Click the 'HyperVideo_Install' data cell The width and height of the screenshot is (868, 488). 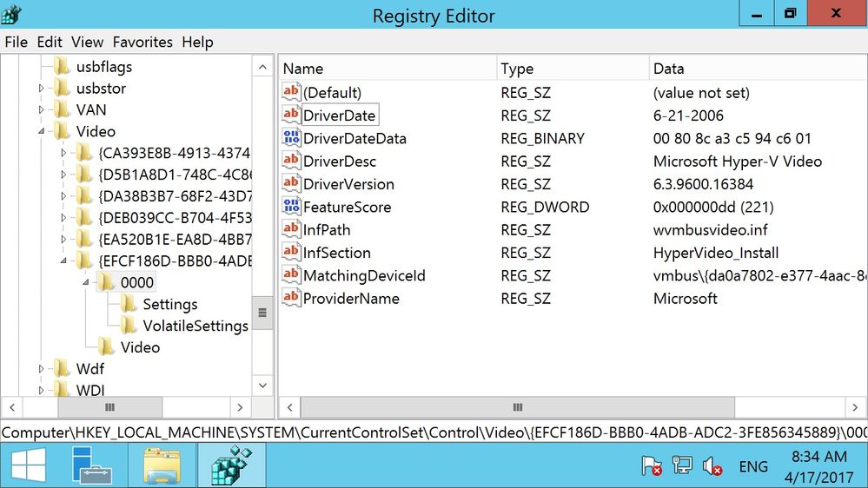click(x=716, y=253)
